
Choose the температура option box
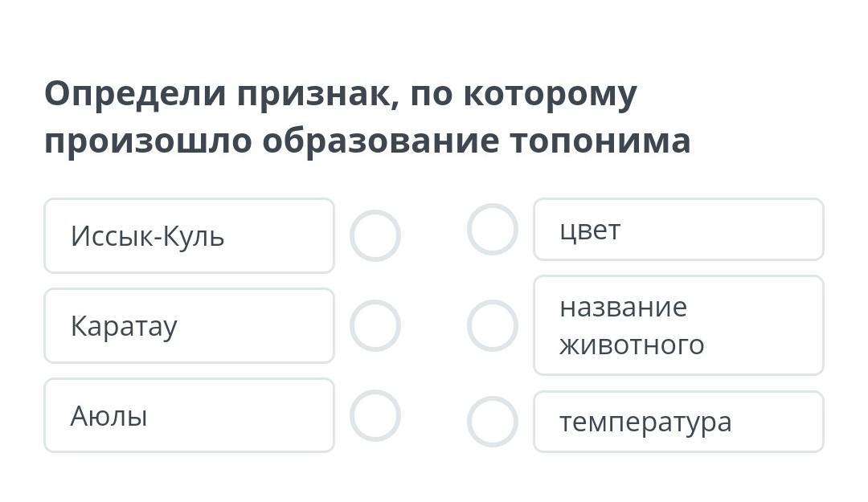[x=678, y=422]
